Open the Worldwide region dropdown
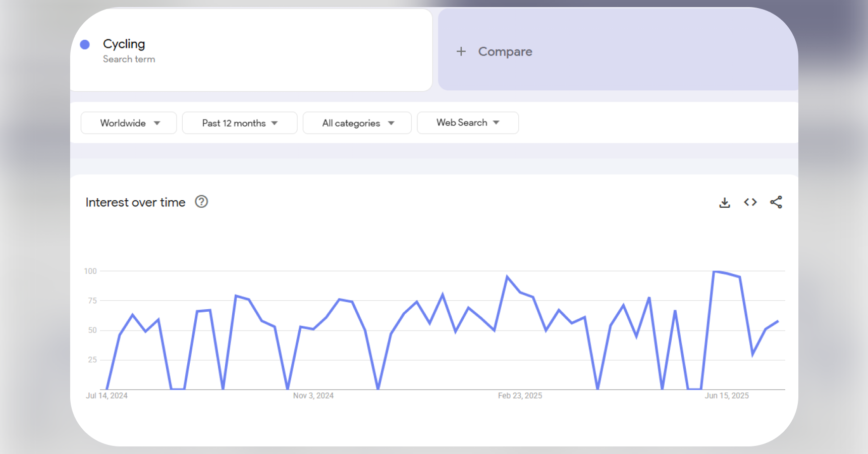Screen dimensions: 868x454 (x=128, y=123)
